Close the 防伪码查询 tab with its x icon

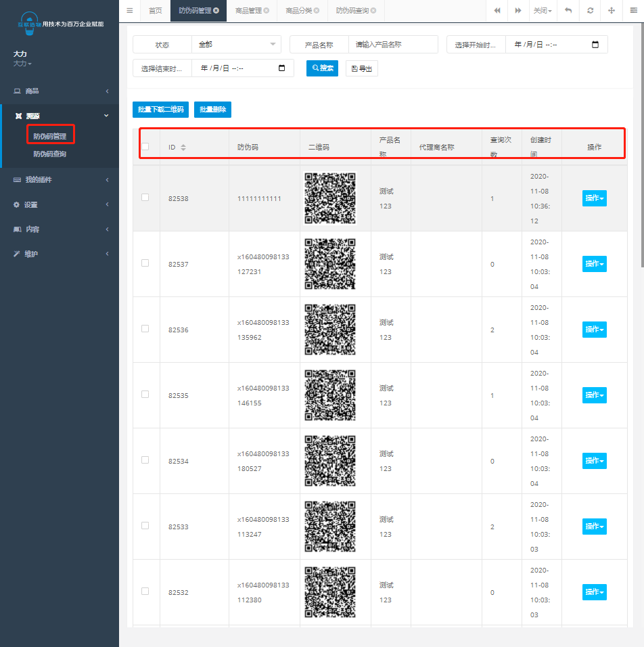tap(373, 11)
